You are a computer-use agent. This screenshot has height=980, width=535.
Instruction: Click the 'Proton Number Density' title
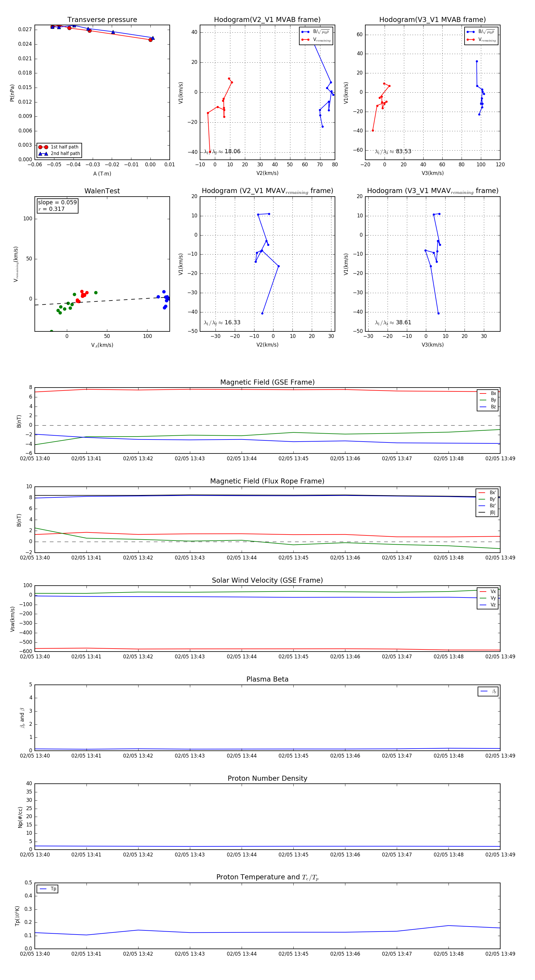(267, 778)
